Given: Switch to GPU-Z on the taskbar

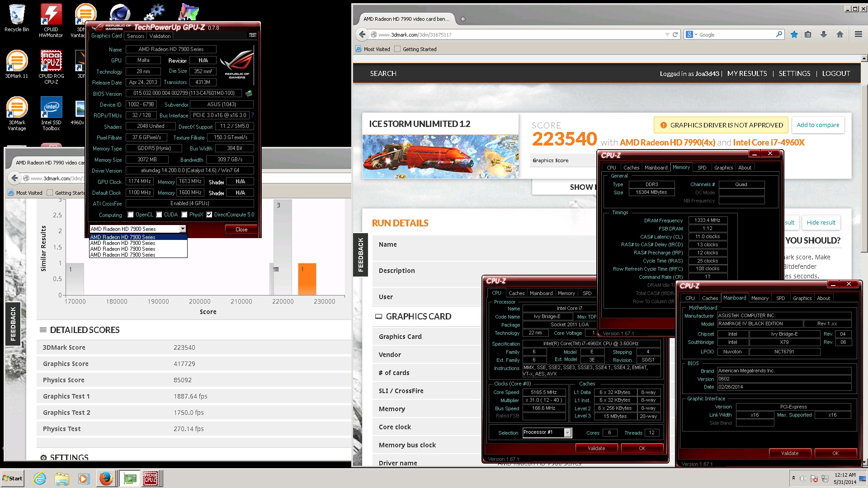Looking at the screenshot, I should pos(130,479).
